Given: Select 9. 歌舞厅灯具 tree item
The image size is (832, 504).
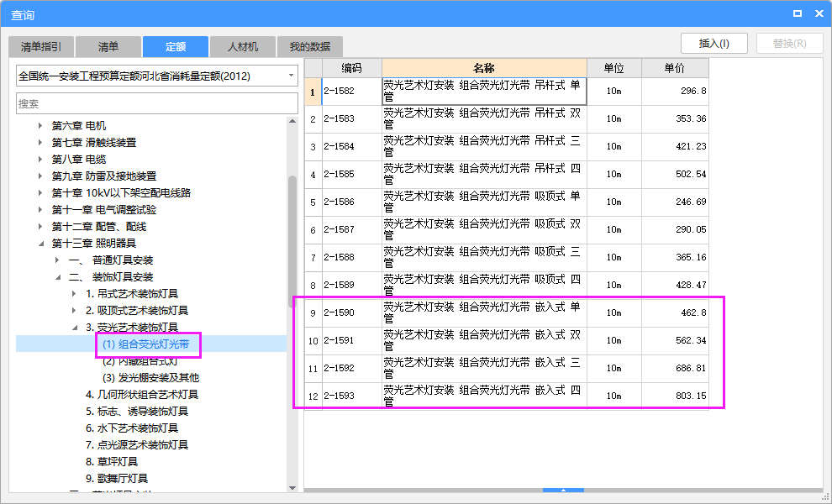Looking at the screenshot, I should tap(117, 479).
